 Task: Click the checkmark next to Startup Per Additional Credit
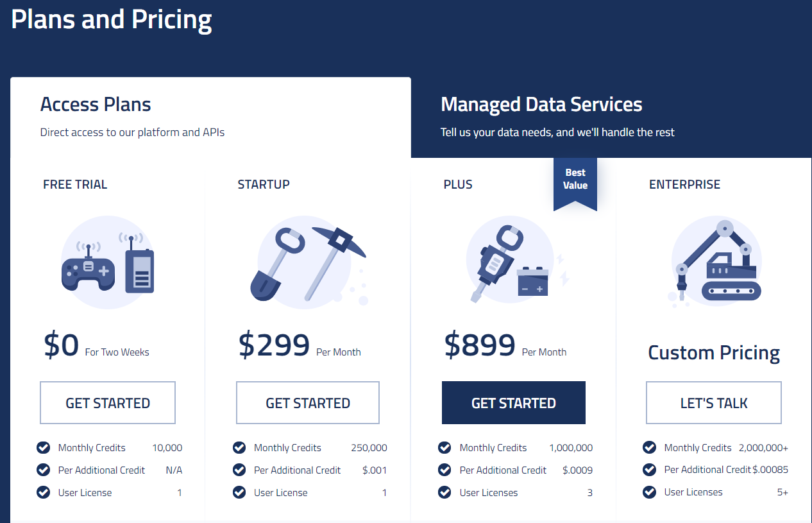pos(239,470)
